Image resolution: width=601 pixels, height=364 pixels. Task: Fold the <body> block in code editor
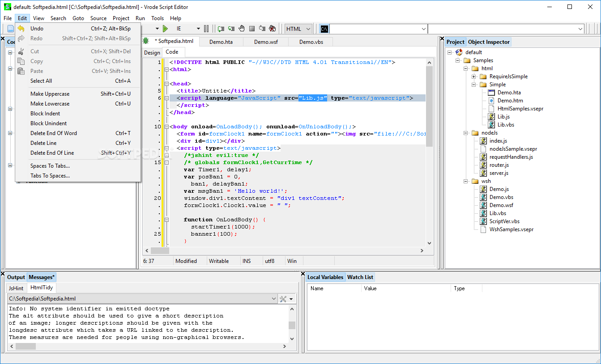click(x=166, y=127)
